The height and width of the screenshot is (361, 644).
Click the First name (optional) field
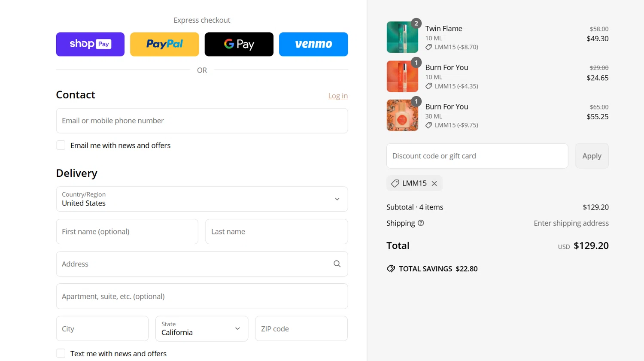click(x=127, y=232)
